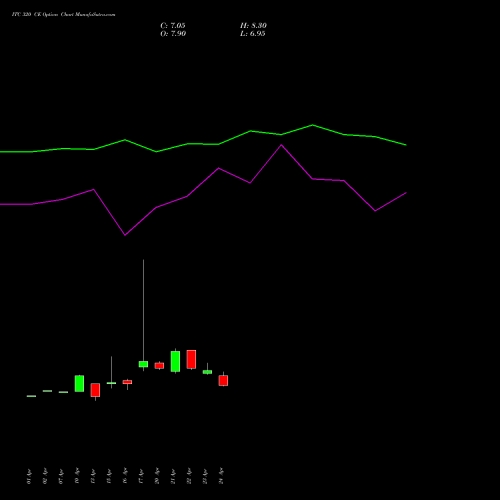This screenshot has width=500, height=500.
Task: Click the ITC 320 CE Options chart title
Action: pos(63,15)
